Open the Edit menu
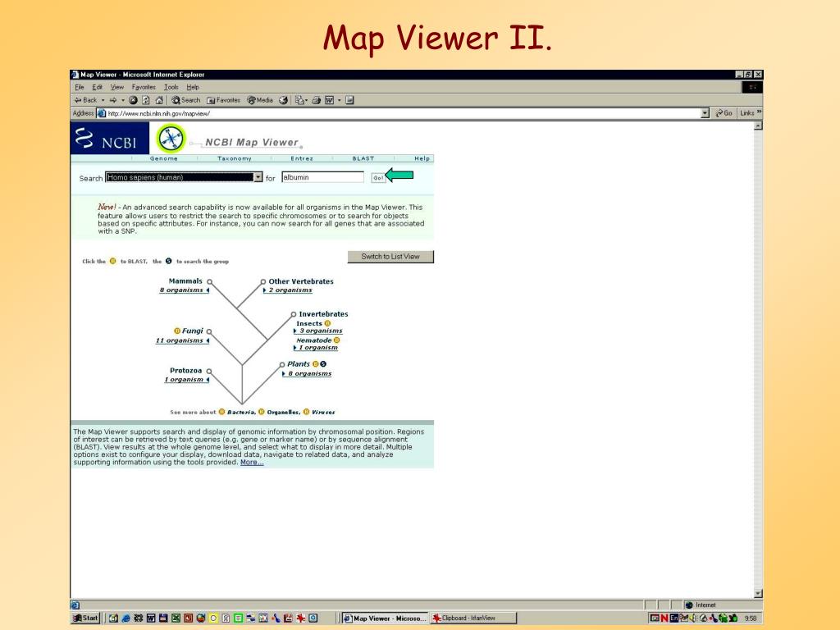840x630 pixels. [x=97, y=87]
